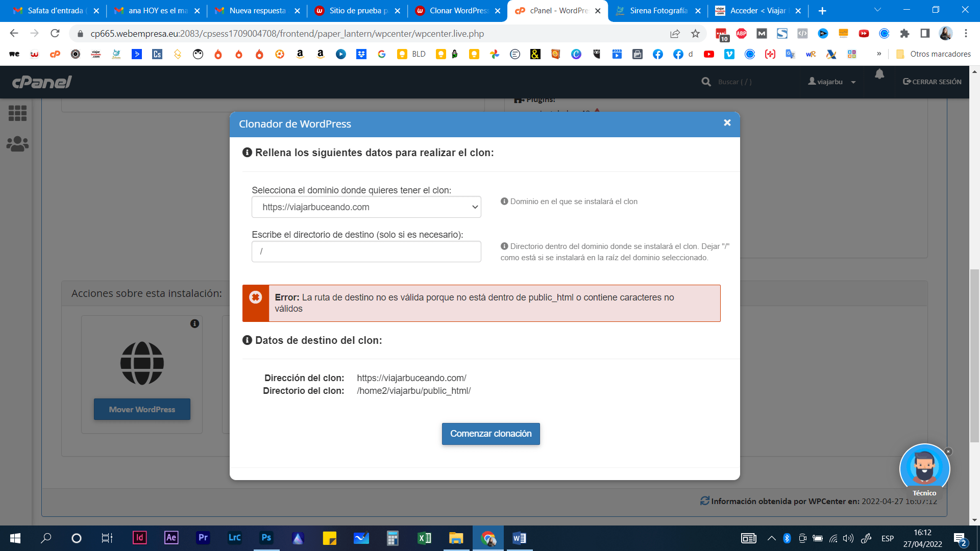Screen dimensions: 980x551
Task: Open Windows Start menu
Action: click(x=15, y=538)
